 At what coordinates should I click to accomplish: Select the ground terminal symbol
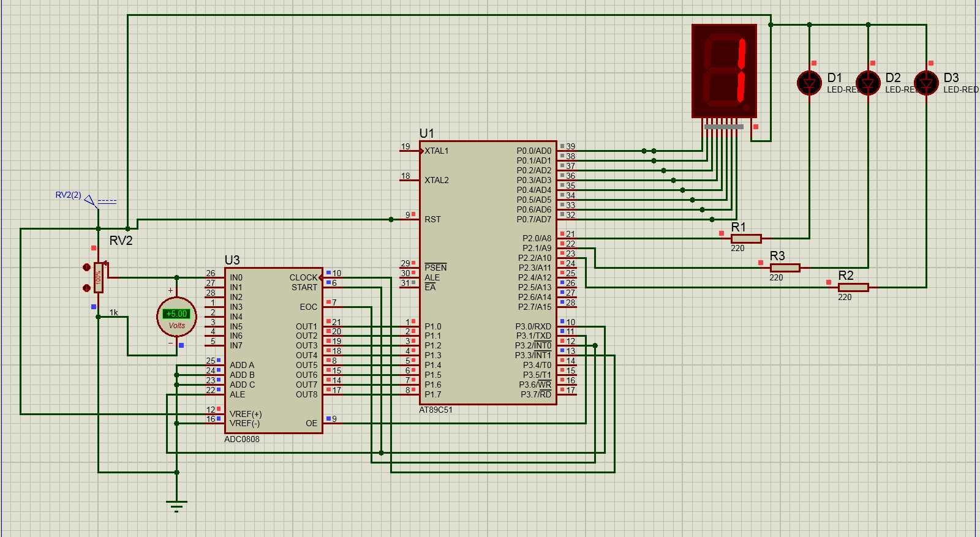[176, 506]
